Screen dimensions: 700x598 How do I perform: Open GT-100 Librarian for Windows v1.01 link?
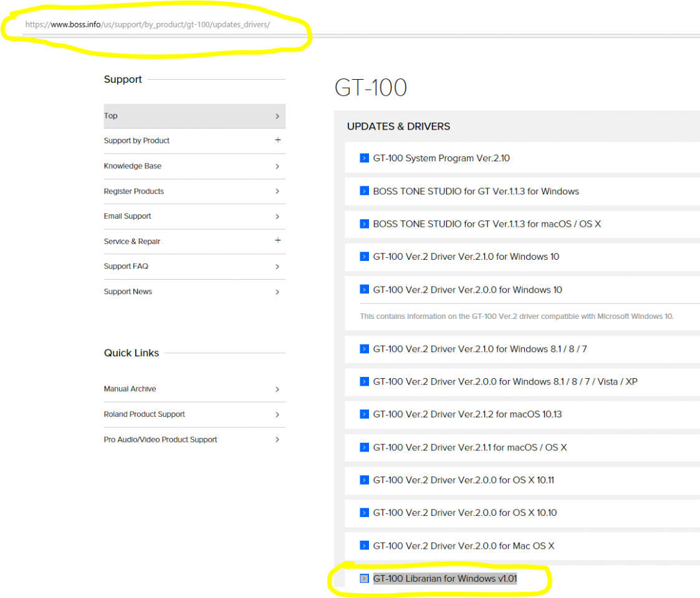point(445,578)
